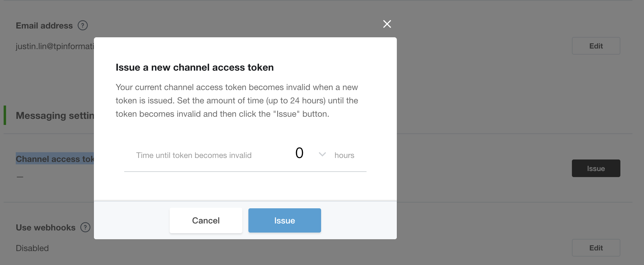Click the Messaging settings section heading
This screenshot has height=265, width=644.
tap(55, 115)
